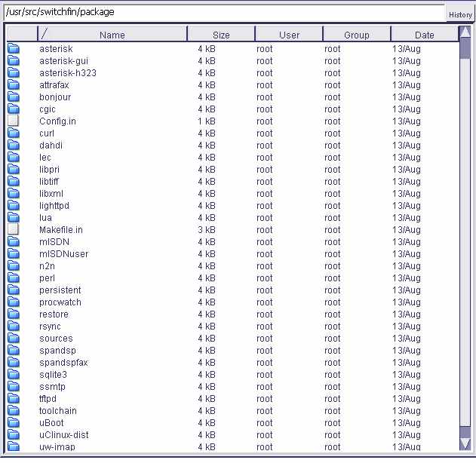Select the sqlite3 folder name
The height and width of the screenshot is (463, 476).
pyautogui.click(x=53, y=375)
